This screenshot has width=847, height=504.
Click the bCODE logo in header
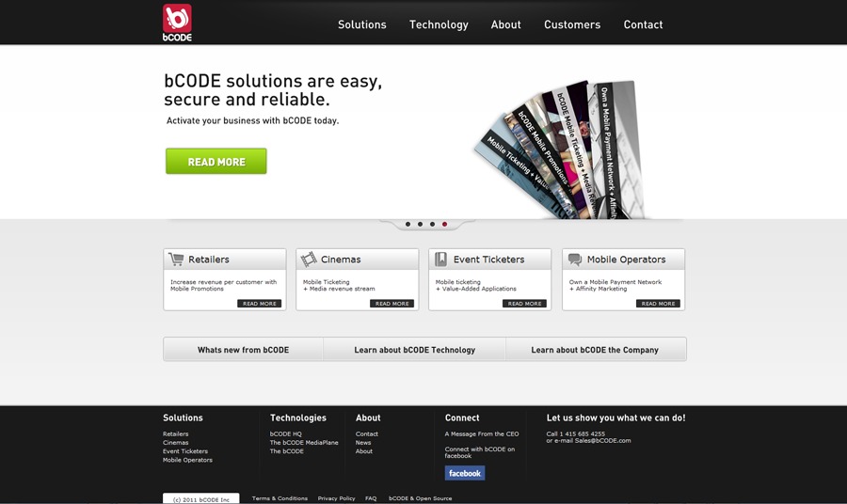177,23
